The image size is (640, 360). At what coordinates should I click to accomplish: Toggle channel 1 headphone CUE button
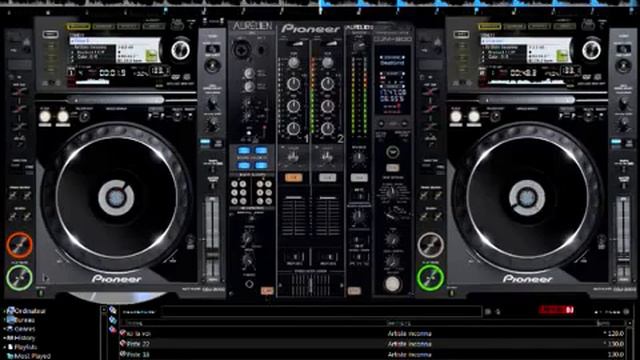tap(293, 178)
